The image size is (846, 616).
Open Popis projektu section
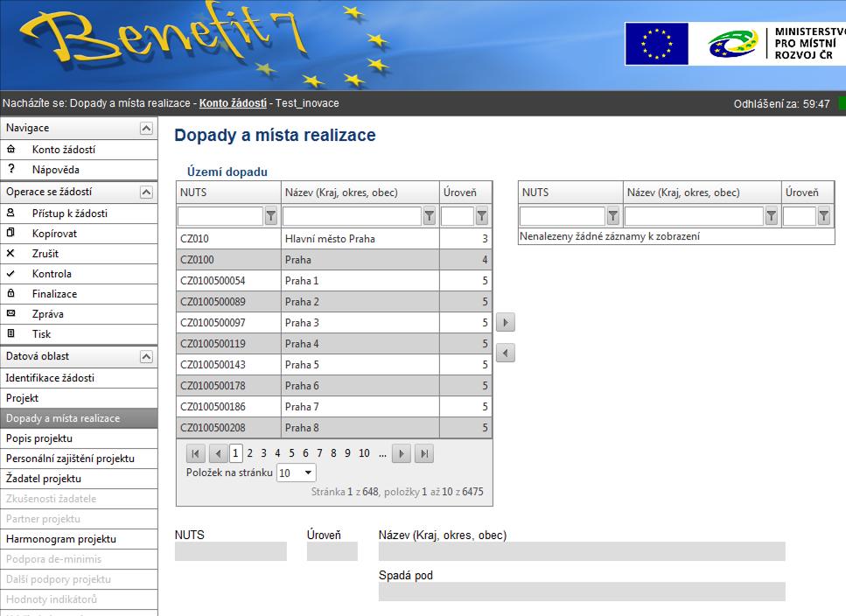[x=79, y=438]
